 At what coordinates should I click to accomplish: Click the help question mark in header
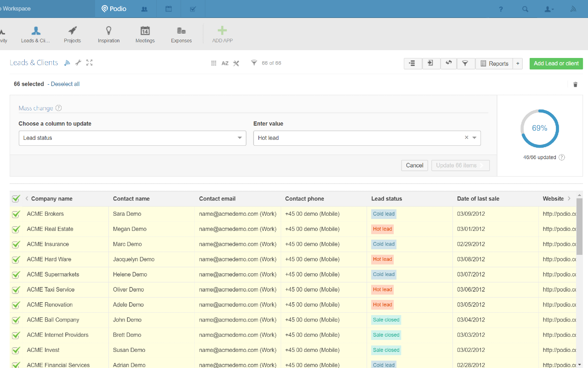coord(501,9)
